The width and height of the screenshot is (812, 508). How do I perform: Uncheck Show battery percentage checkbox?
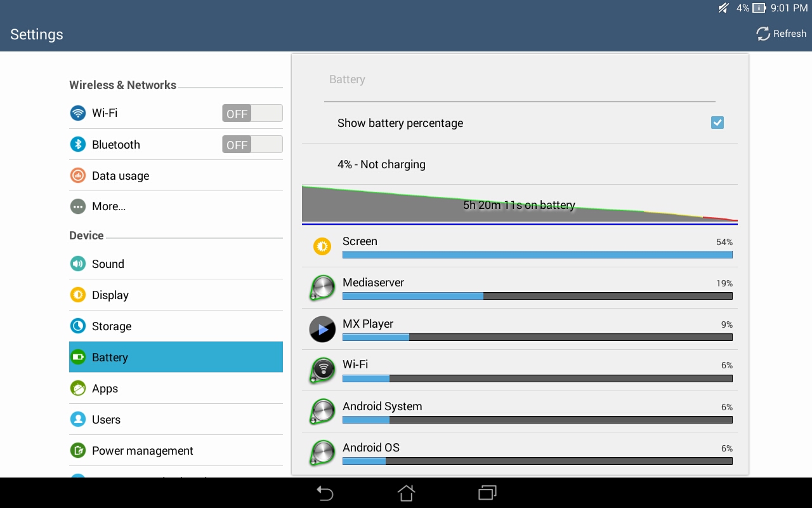pos(717,123)
